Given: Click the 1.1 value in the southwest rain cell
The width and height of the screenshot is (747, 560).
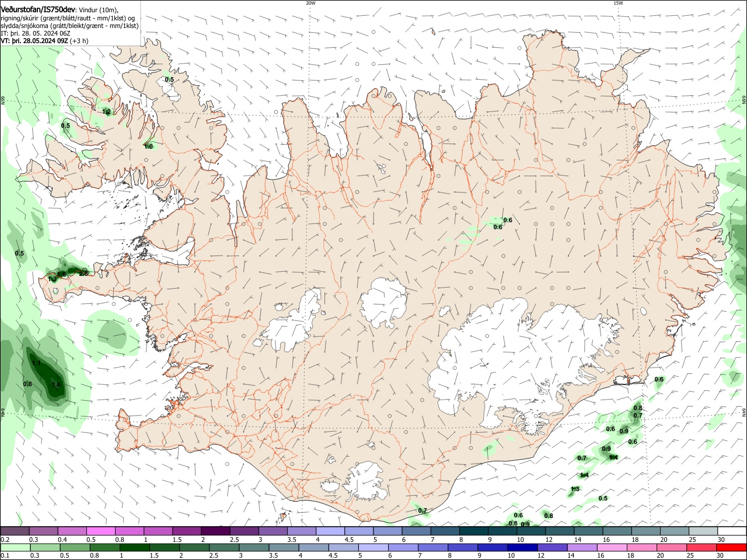Looking at the screenshot, I should (36, 363).
